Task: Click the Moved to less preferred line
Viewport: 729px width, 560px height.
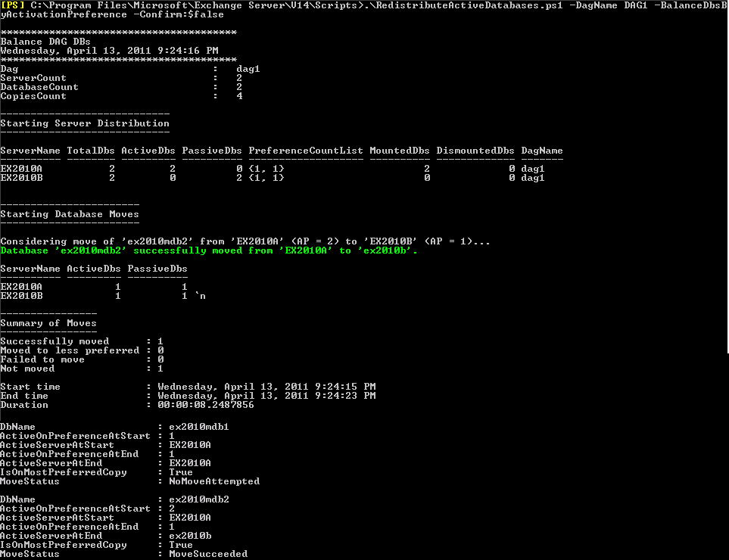Action: (70, 350)
